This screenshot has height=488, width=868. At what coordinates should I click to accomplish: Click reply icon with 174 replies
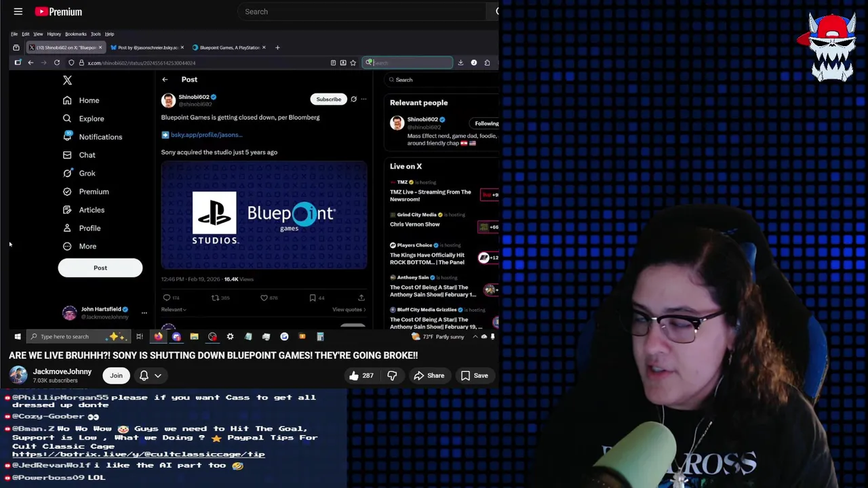[167, 298]
